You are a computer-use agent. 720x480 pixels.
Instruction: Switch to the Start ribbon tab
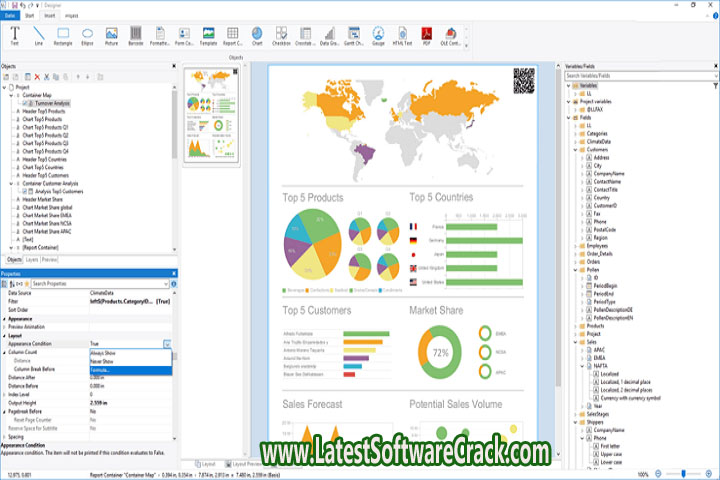tap(29, 16)
